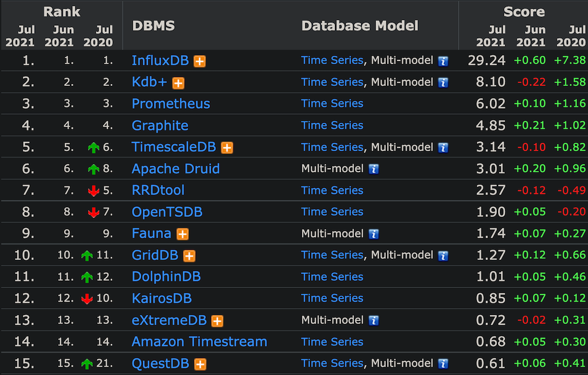Click Multi-model text in Apache Druid row
Viewport: 588px width, 375px height.
[x=332, y=169]
